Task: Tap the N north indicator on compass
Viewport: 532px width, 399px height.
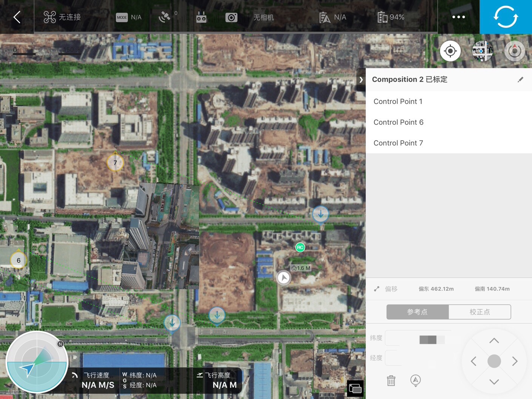Action: click(x=60, y=344)
